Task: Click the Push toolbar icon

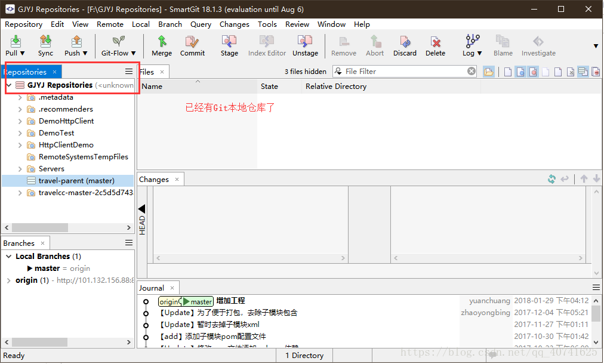Action: point(76,42)
